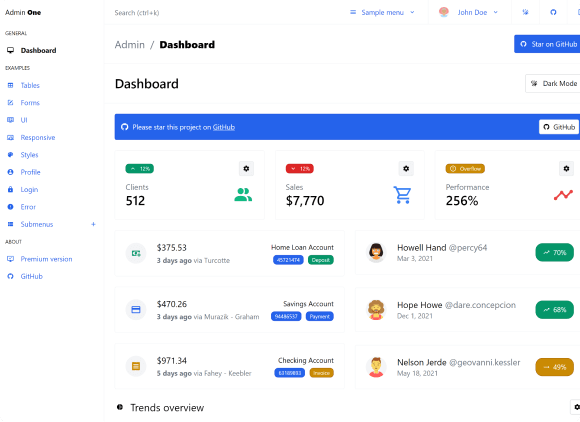Open Tables in the sidebar
This screenshot has height=422, width=580.
click(x=52, y=85)
